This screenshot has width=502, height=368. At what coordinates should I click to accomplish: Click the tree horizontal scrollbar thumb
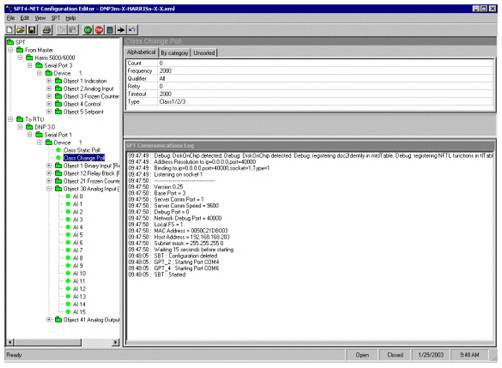point(48,342)
